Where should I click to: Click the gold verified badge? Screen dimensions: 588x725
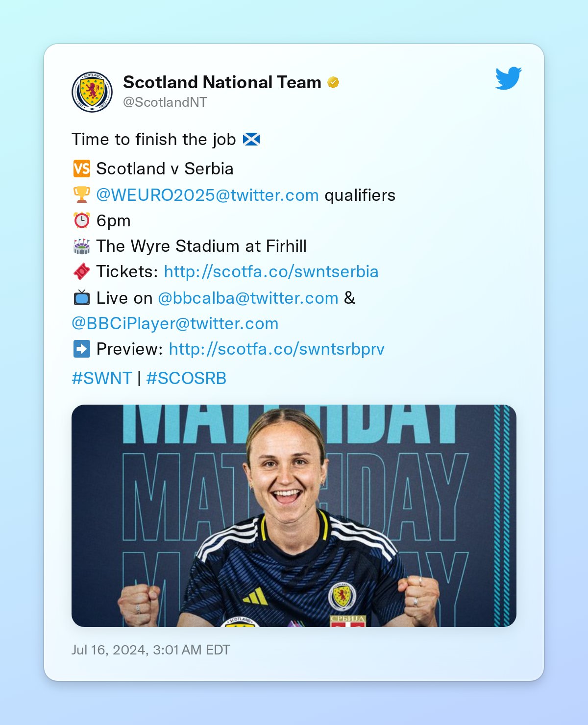point(333,83)
